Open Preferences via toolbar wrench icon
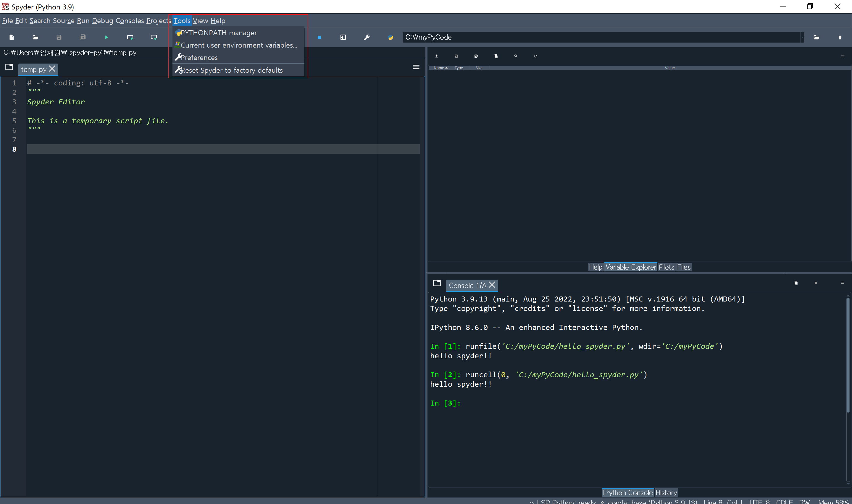Screen dimensions: 852x504 pyautogui.click(x=367, y=37)
